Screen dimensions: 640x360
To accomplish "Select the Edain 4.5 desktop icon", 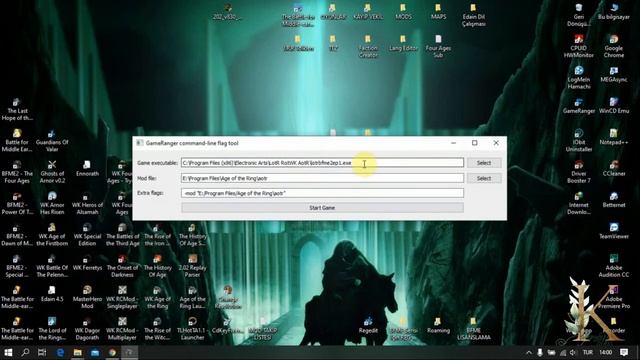I will 52,294.
